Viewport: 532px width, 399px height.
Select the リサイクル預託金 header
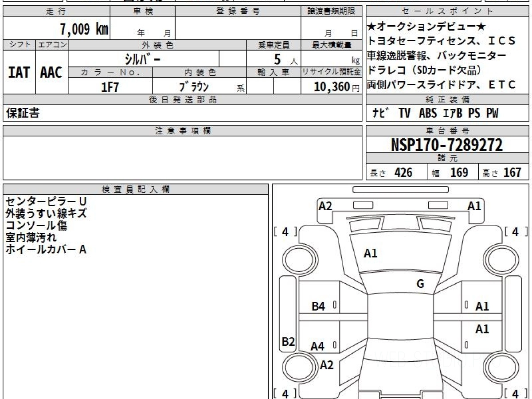click(x=331, y=72)
